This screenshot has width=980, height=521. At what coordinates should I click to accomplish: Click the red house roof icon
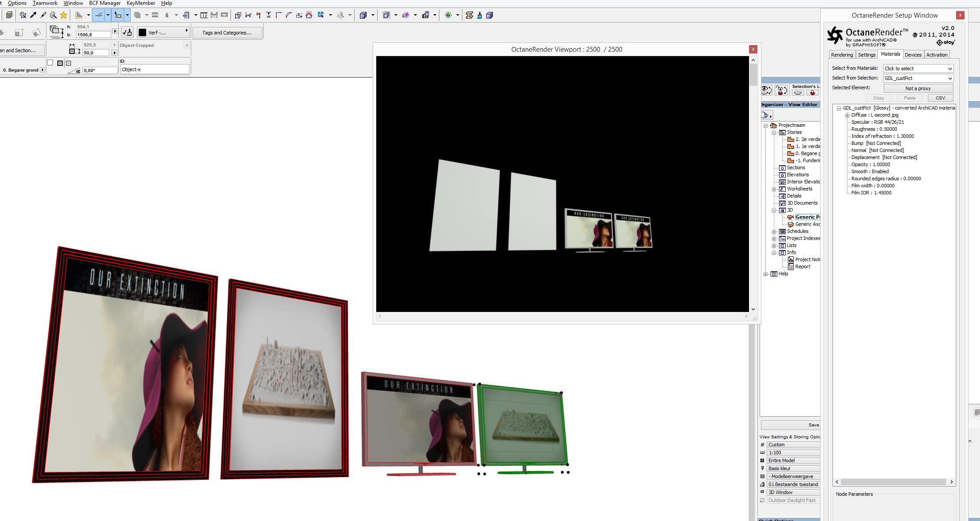(309, 15)
